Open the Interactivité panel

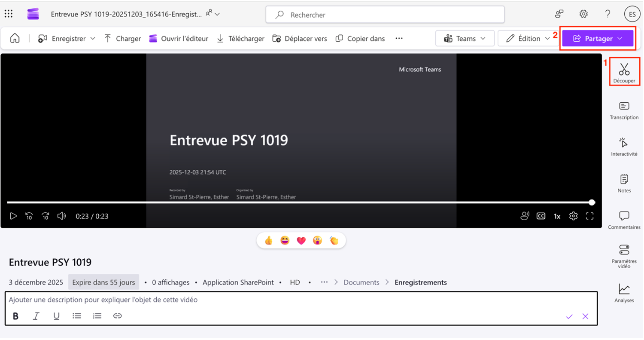pyautogui.click(x=624, y=147)
